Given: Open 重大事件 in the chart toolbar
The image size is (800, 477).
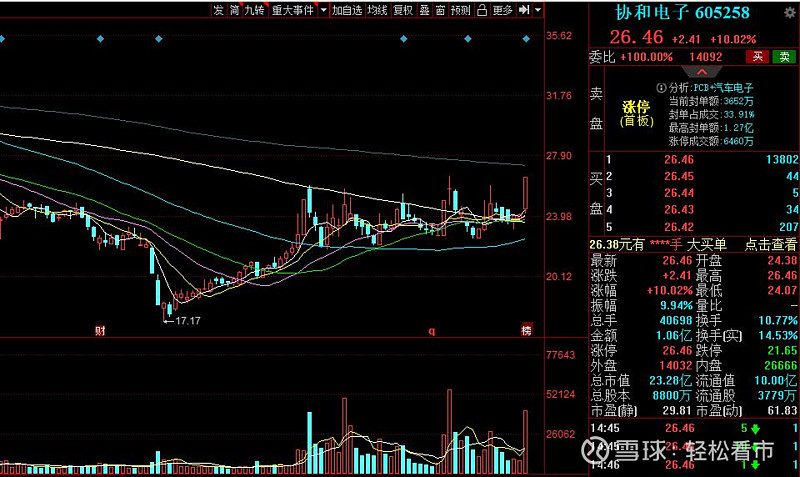Looking at the screenshot, I should (292, 10).
